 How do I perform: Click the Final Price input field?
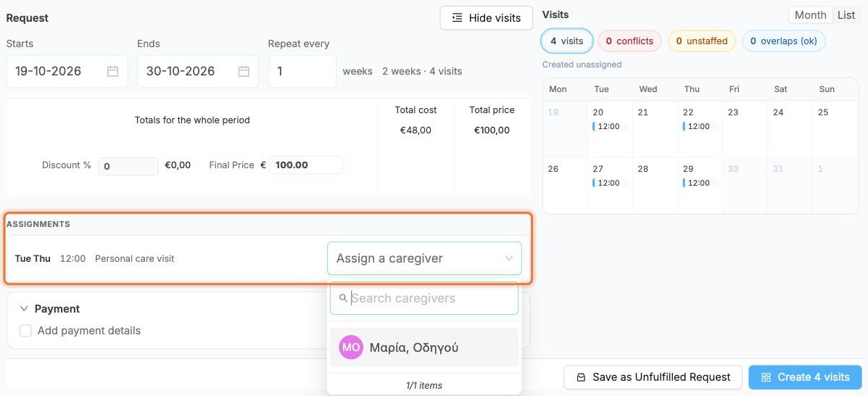point(305,165)
